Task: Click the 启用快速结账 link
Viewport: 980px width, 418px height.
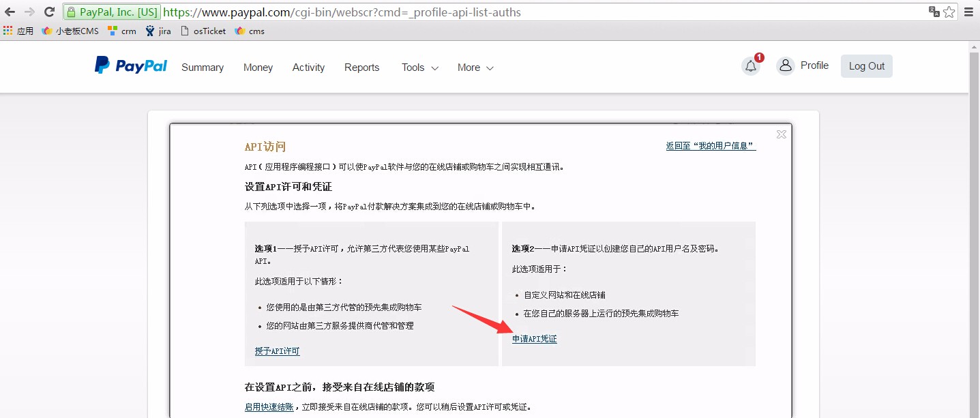Action: pos(269,407)
